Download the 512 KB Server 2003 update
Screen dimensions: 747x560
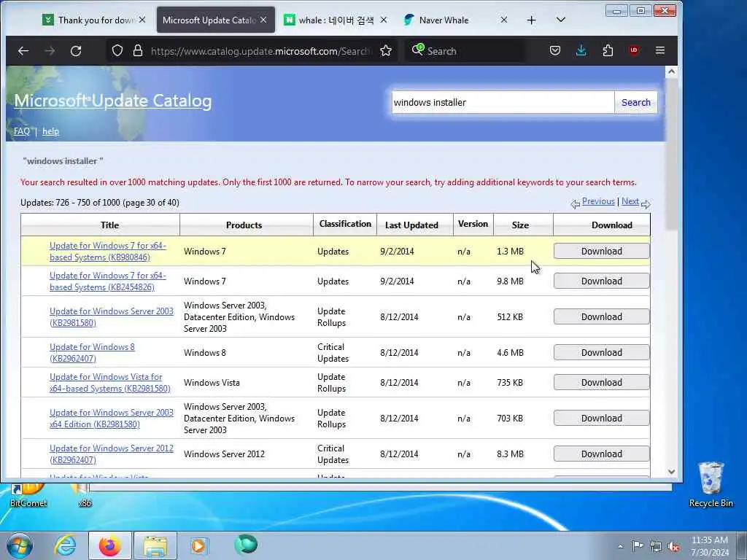point(601,316)
